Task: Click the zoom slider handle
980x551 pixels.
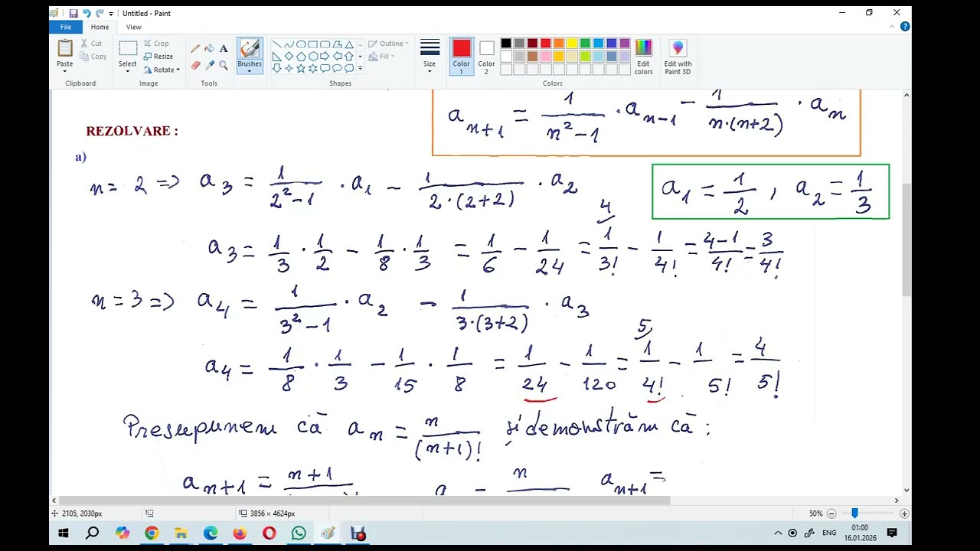Action: (854, 514)
